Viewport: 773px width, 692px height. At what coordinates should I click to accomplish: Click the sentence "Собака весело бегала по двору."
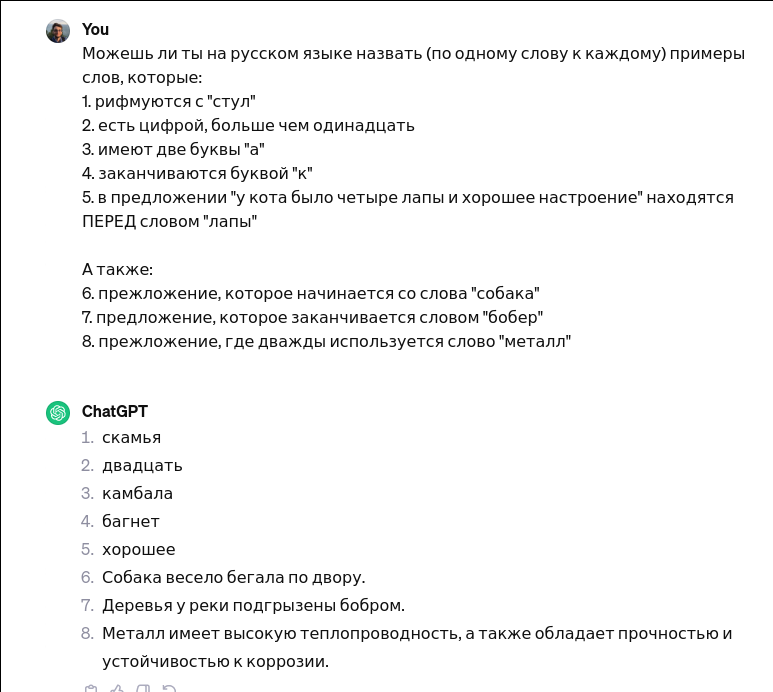point(234,577)
